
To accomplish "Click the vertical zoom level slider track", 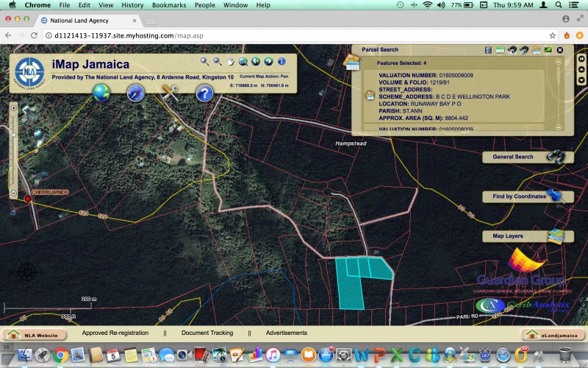I will [x=13, y=151].
